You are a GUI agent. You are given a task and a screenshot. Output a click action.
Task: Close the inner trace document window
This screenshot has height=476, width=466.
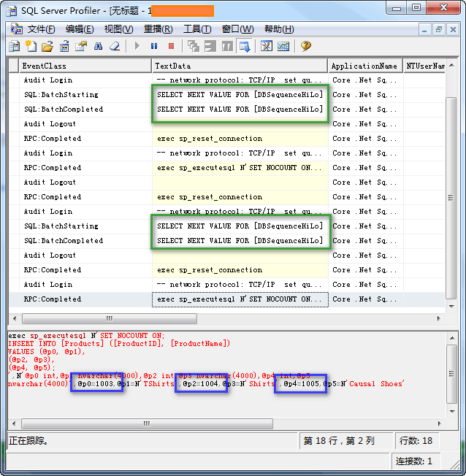point(453,29)
